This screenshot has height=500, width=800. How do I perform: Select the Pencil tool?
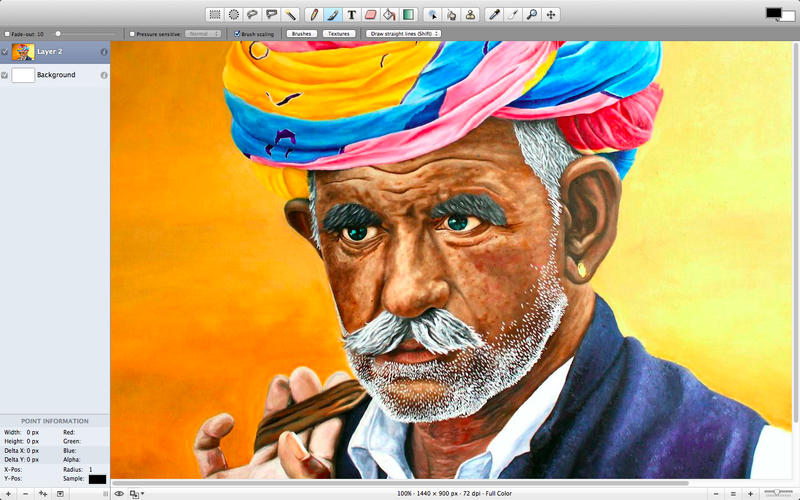pos(314,15)
